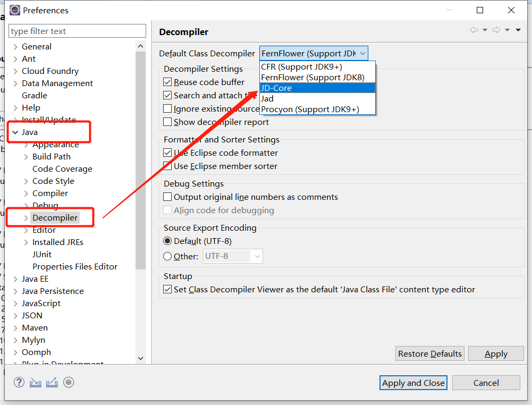Expand the Build Path subnode
The width and height of the screenshot is (532, 405).
[x=26, y=157]
